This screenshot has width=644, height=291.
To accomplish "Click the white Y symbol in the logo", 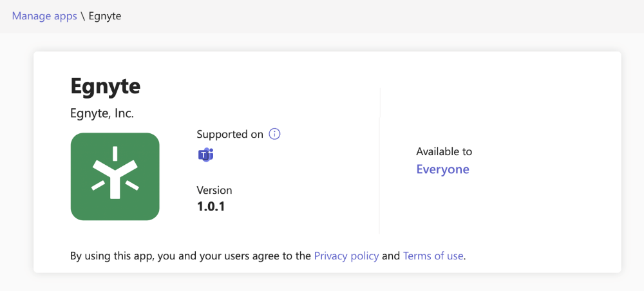I will coord(115,173).
